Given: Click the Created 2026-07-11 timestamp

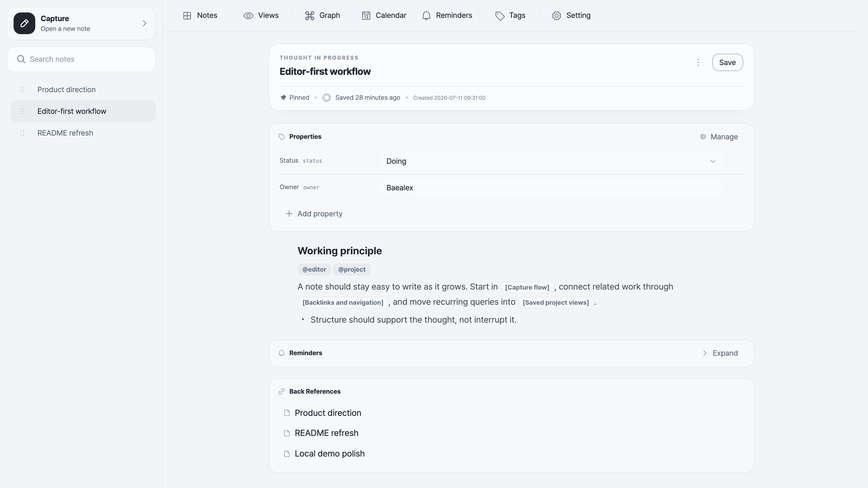Looking at the screenshot, I should click(449, 98).
